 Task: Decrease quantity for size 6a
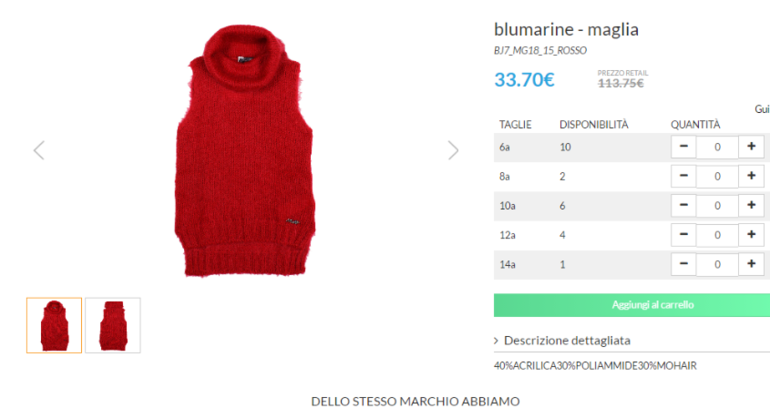(684, 147)
